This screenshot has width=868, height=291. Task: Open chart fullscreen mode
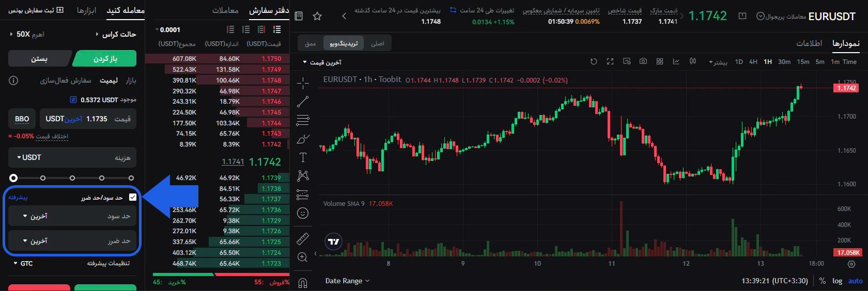610,61
